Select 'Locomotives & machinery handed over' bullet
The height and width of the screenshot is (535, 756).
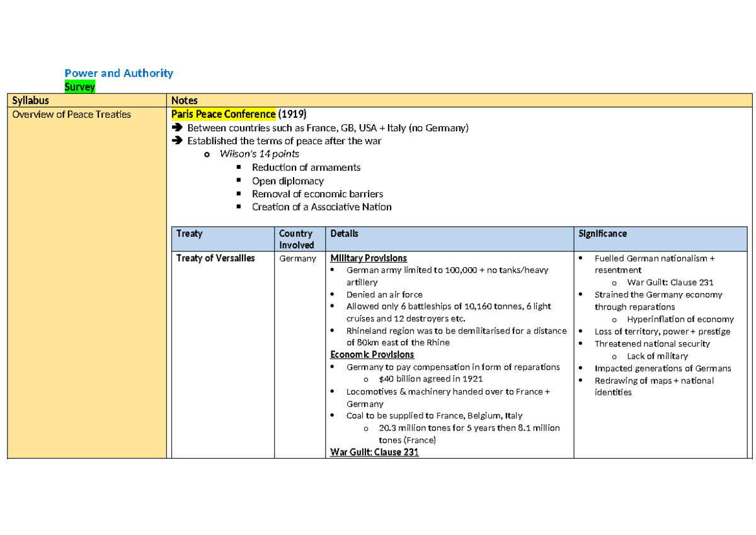[448, 398]
